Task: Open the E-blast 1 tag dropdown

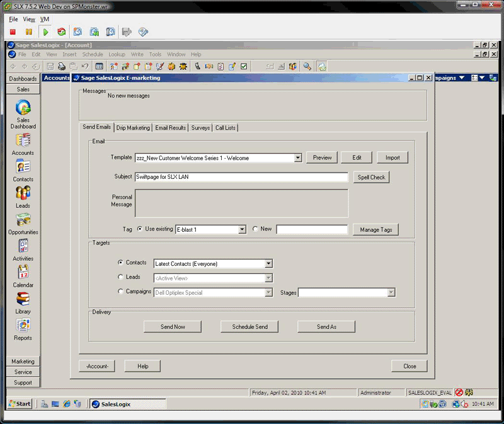Action: [242, 229]
